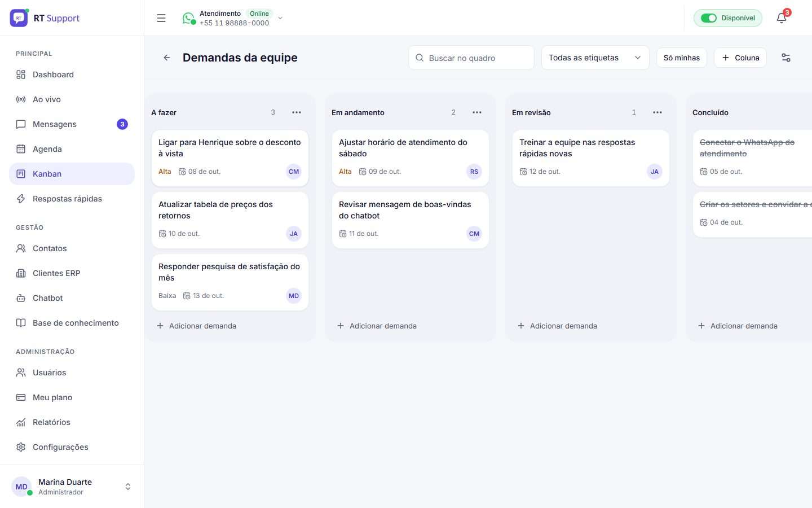Open Relatórios page
The width and height of the screenshot is (812, 508).
[72, 422]
